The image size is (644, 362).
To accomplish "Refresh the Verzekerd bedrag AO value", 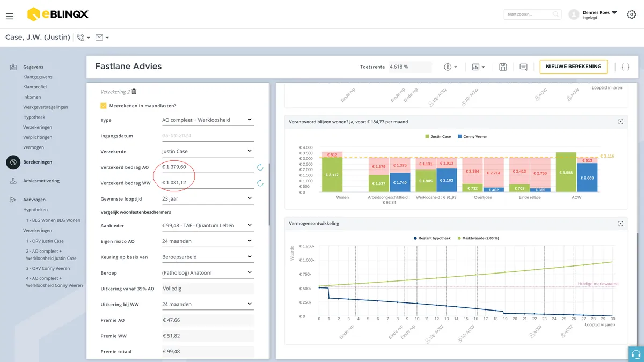I will [x=260, y=167].
